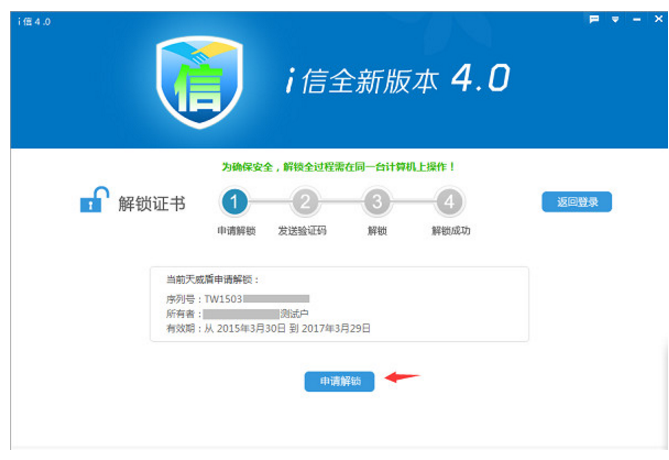Select step 3 circle 解锁
Viewport: 669px width, 460px height.
(x=377, y=202)
